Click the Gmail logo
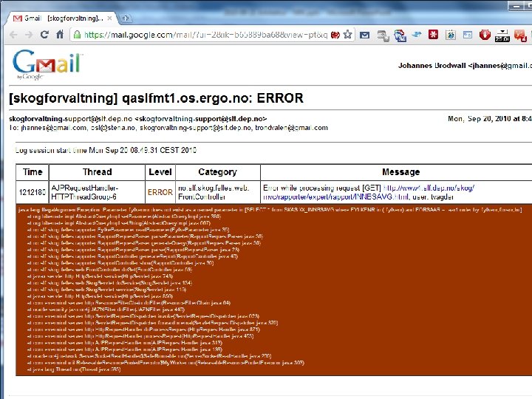The image size is (532, 399). pos(47,64)
